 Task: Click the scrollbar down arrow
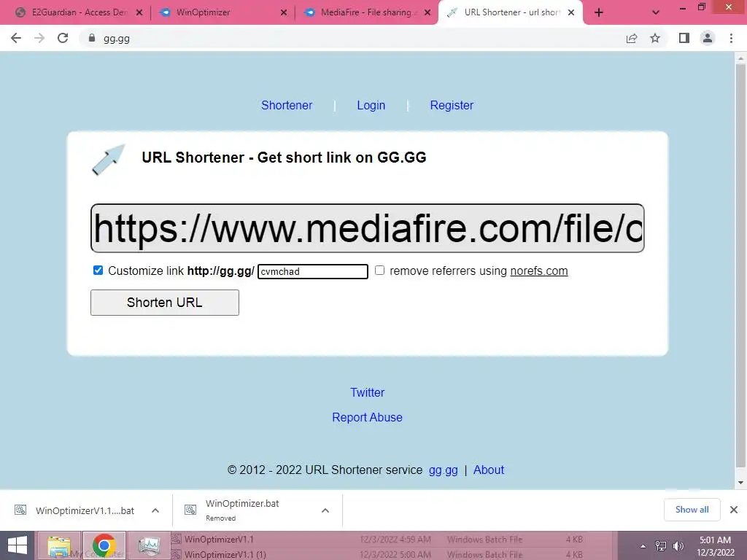tap(740, 483)
